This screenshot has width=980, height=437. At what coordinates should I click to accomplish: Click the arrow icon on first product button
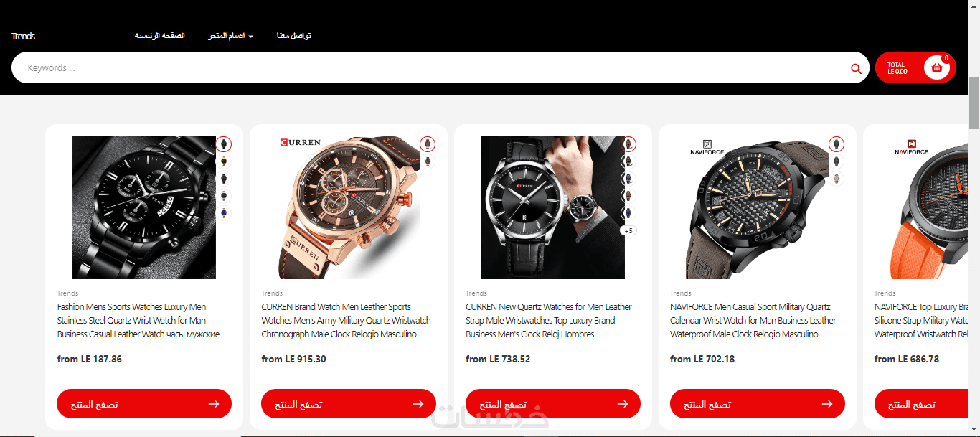[x=214, y=404]
